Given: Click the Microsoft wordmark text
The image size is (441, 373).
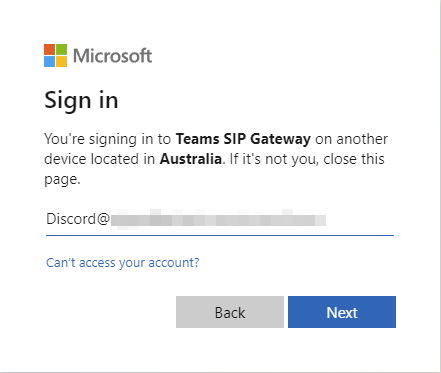Looking at the screenshot, I should 113,56.
